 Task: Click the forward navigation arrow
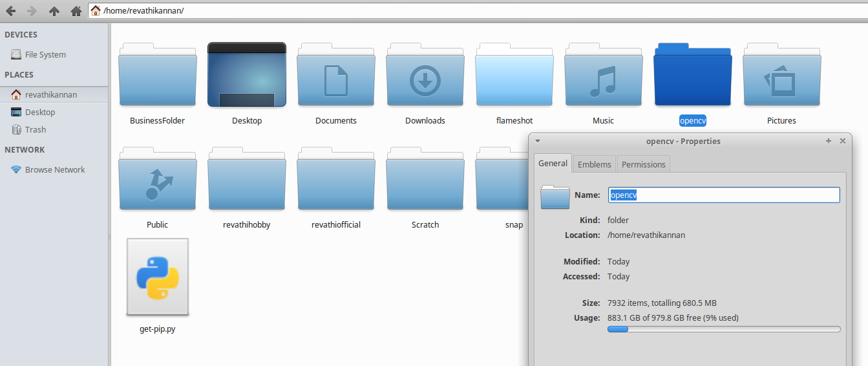(32, 11)
